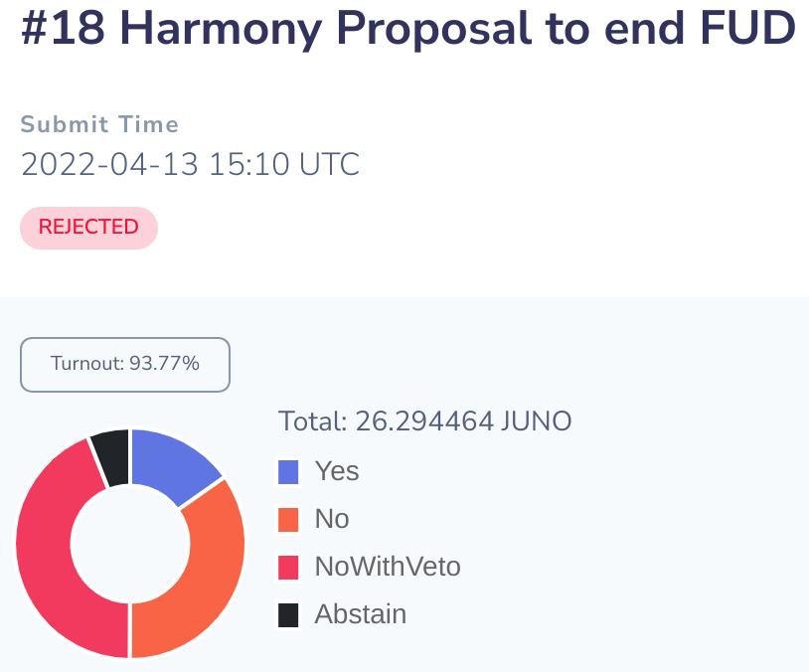The width and height of the screenshot is (809, 672).
Task: Select the red NoWithVeto donut slice
Action: point(58,557)
